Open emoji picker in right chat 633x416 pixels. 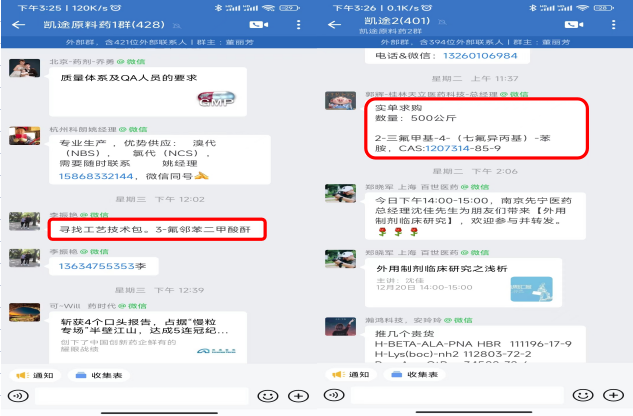(x=583, y=395)
